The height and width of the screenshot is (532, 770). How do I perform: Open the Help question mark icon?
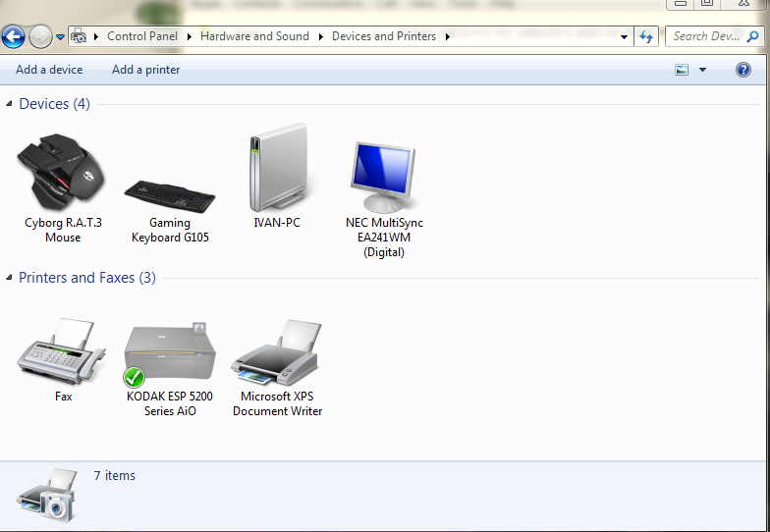click(x=742, y=70)
